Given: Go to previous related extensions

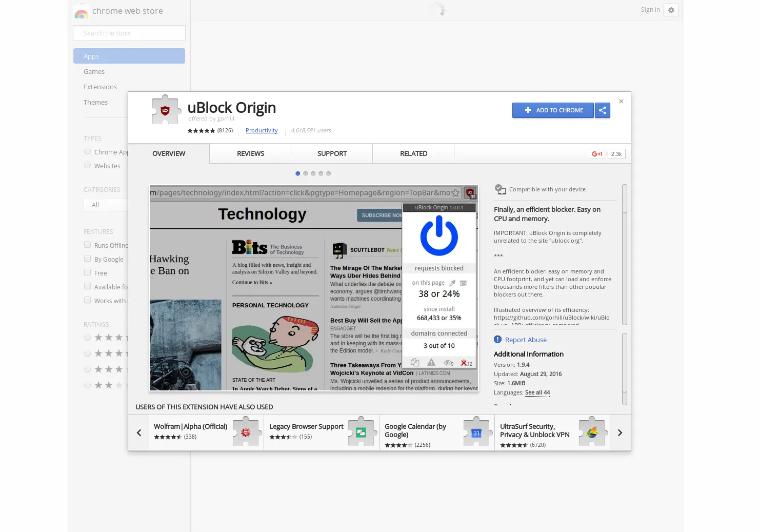Looking at the screenshot, I should pos(138,433).
